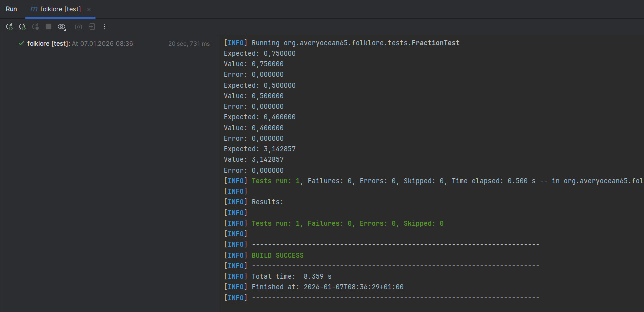This screenshot has height=312, width=644.
Task: Toggle the rerun automatically icon
Action: (22, 27)
